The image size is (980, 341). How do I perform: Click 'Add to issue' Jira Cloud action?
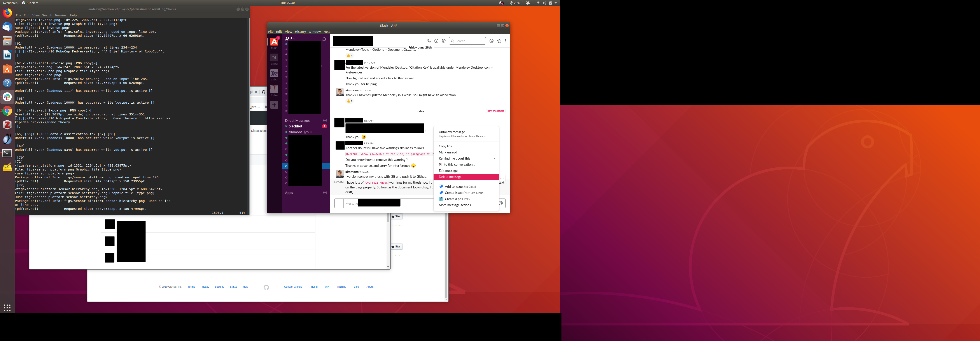tap(453, 187)
